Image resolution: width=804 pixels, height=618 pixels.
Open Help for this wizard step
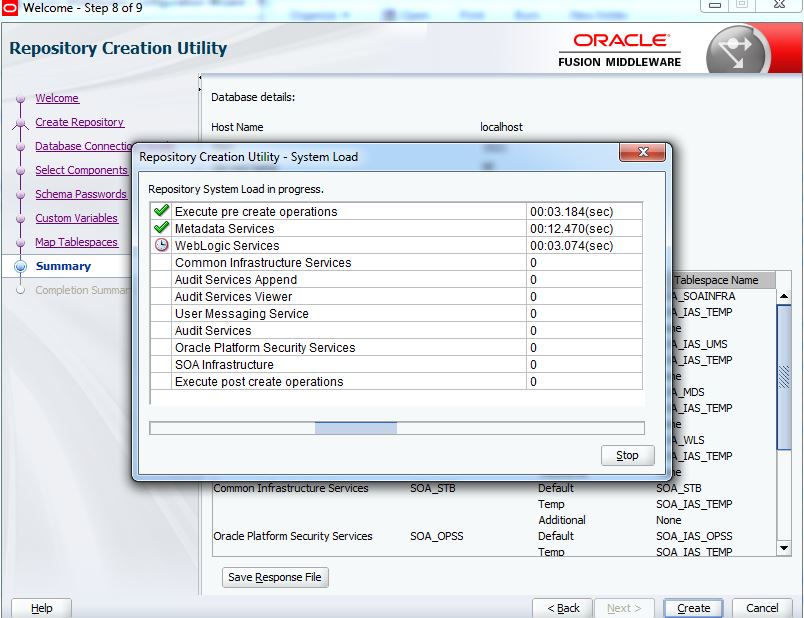click(40, 607)
